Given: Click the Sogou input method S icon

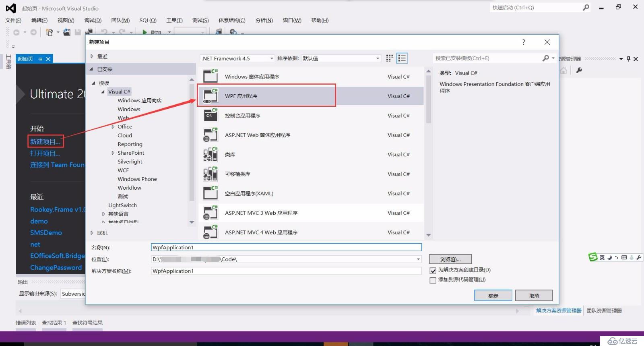Looking at the screenshot, I should [x=593, y=257].
